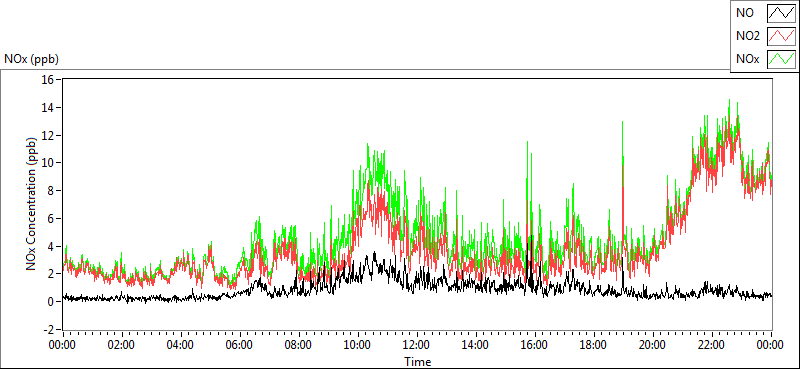Click the 18:00 time axis label

tap(594, 345)
